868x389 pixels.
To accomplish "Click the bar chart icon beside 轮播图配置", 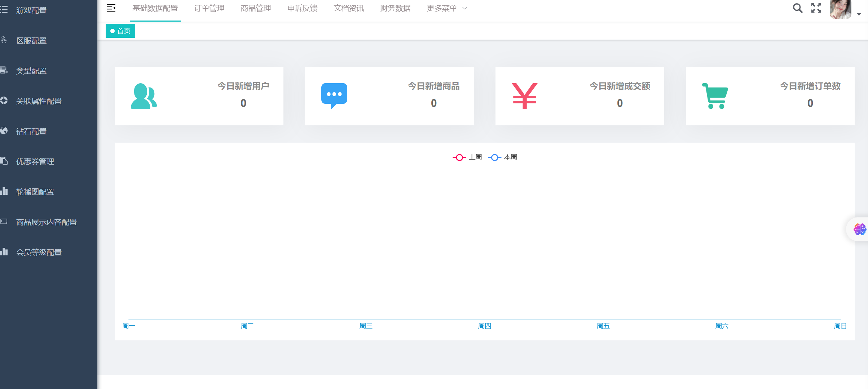I will [4, 191].
